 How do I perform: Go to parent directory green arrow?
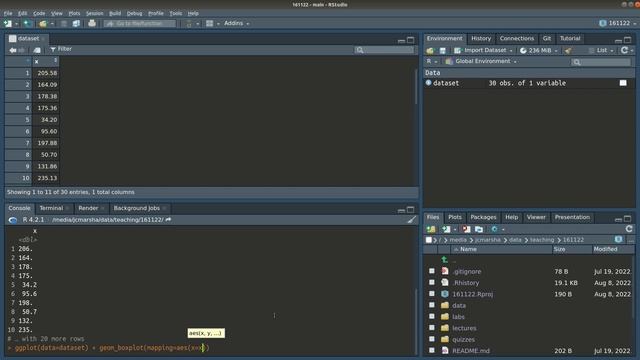444,260
